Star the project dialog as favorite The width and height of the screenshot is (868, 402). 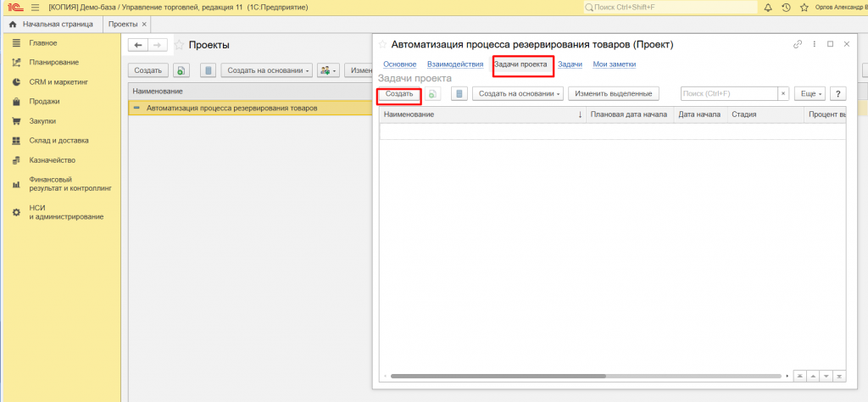point(382,44)
